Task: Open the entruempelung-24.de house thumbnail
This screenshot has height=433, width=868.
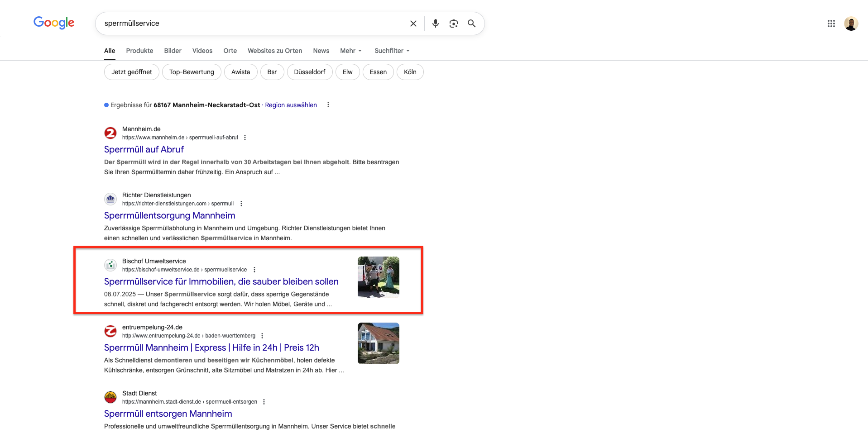Action: [379, 343]
